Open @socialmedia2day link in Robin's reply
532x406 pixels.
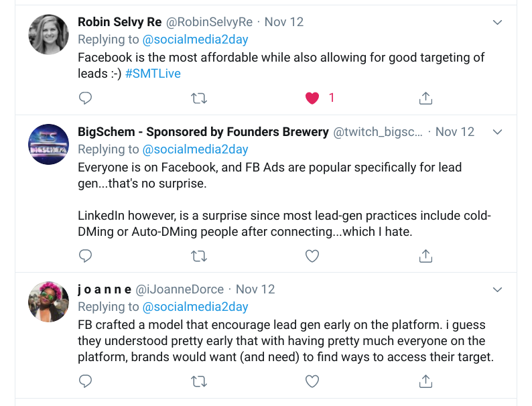coord(196,40)
